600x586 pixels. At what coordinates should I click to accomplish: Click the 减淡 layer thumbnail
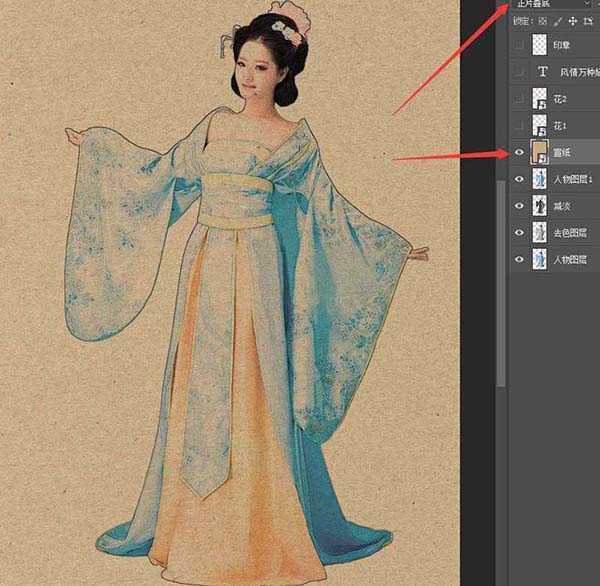coord(541,206)
